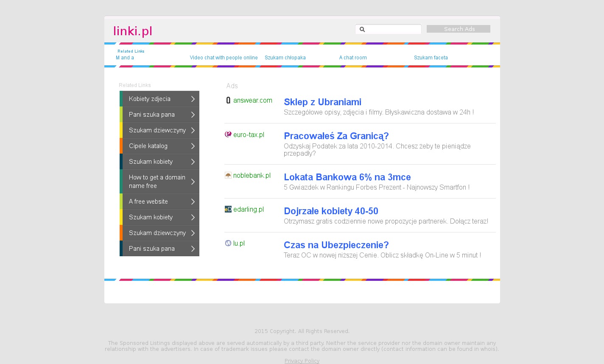Screen dimensions: 604x364
Task: Click the answear.com favicon icon
Action: pyautogui.click(x=228, y=101)
